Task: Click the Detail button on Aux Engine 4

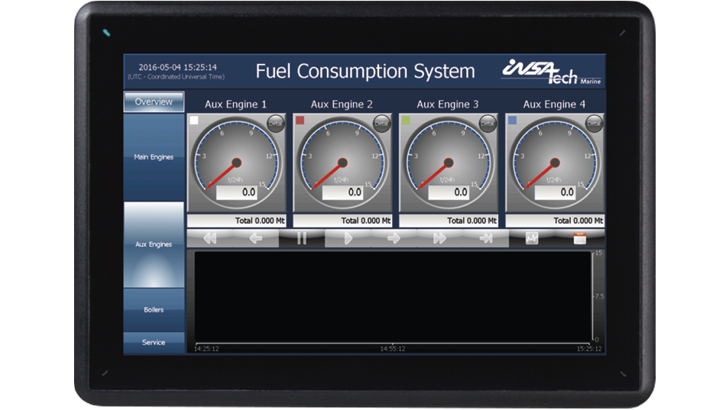Action: point(594,124)
